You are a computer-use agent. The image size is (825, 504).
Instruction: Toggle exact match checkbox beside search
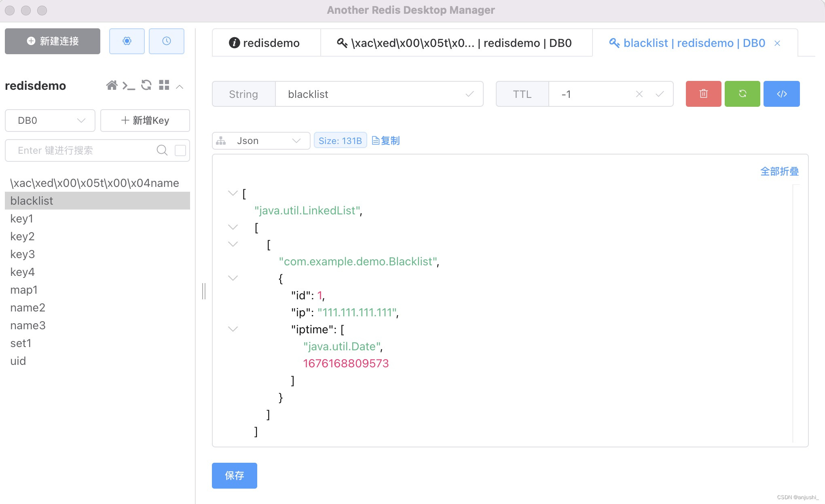tap(180, 150)
